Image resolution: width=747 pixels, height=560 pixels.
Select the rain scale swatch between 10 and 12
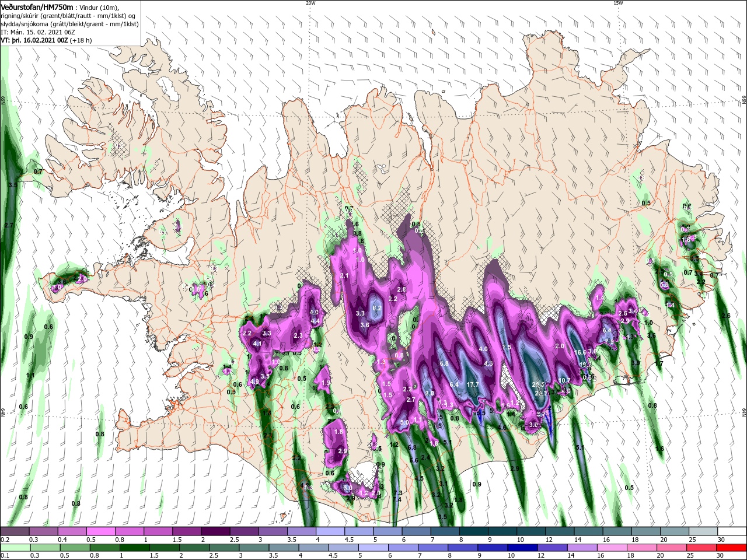[x=523, y=548]
